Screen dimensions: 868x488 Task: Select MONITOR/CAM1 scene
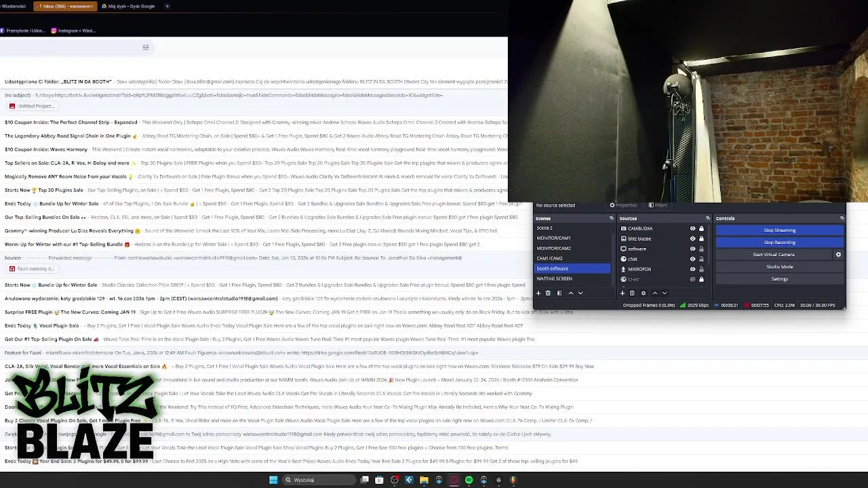click(x=573, y=238)
